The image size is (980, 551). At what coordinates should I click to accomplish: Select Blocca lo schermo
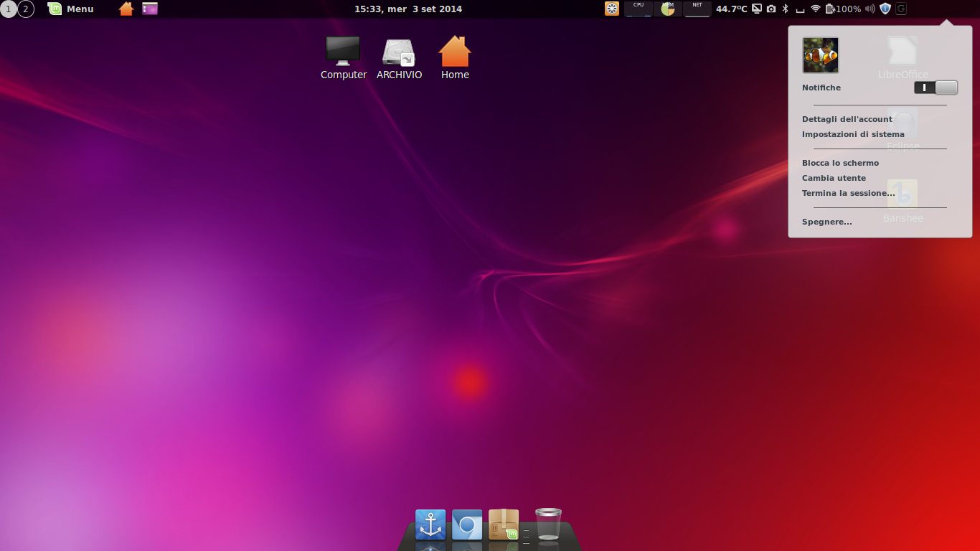coord(840,163)
